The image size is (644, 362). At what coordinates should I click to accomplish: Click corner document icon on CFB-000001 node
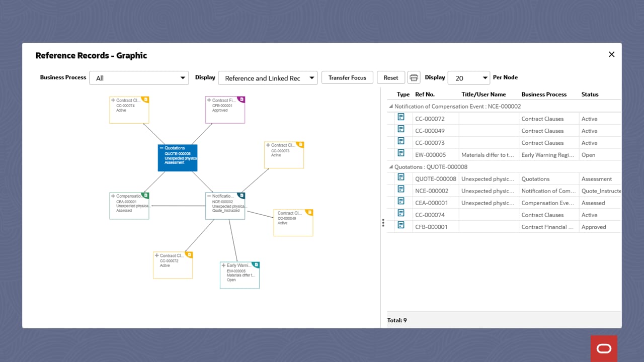pos(242,100)
